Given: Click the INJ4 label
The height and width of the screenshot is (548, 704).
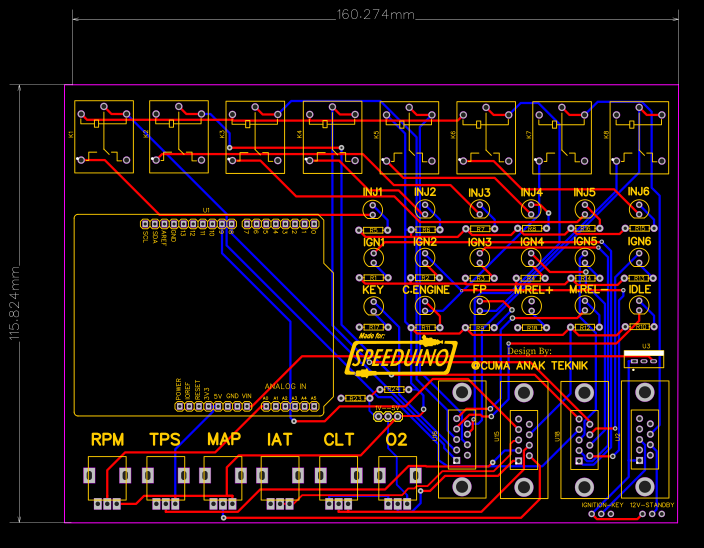Looking at the screenshot, I should [x=532, y=193].
